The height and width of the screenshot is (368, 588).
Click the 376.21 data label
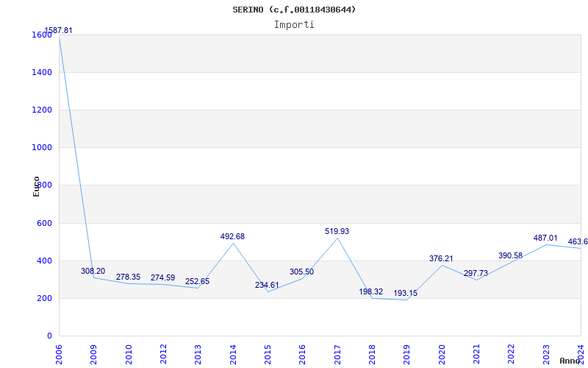click(x=441, y=259)
